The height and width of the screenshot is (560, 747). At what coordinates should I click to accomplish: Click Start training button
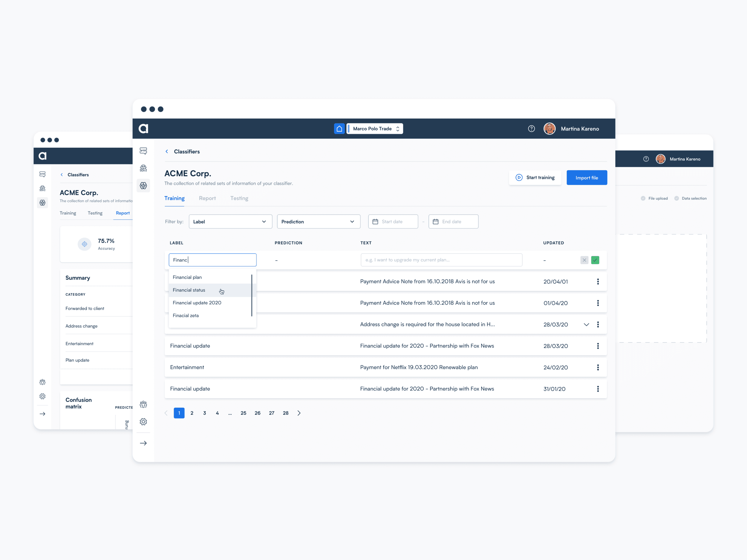click(x=535, y=177)
